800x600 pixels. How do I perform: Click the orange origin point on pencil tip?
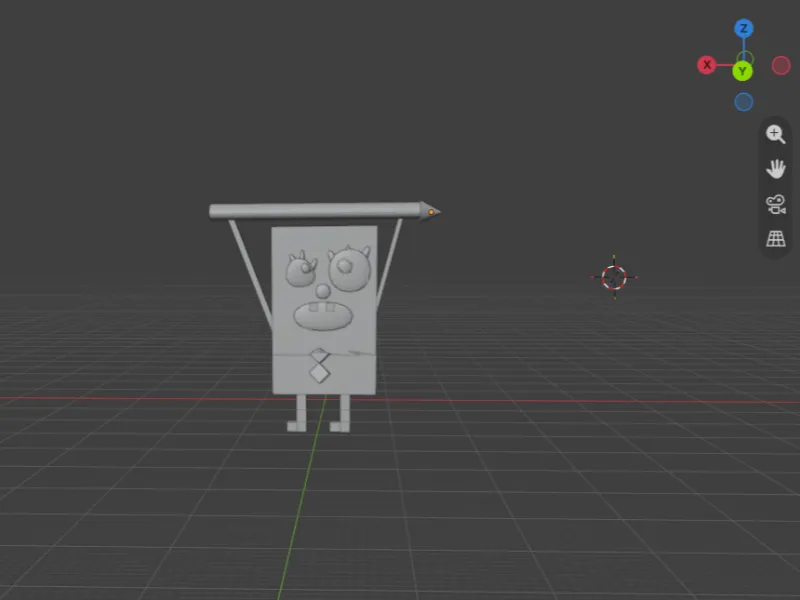click(431, 212)
